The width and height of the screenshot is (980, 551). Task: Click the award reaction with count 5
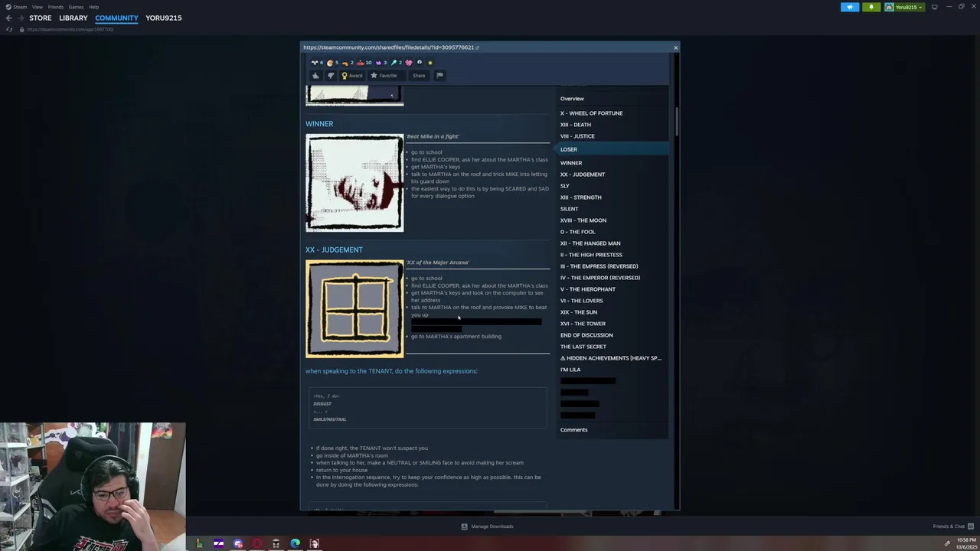coord(332,63)
